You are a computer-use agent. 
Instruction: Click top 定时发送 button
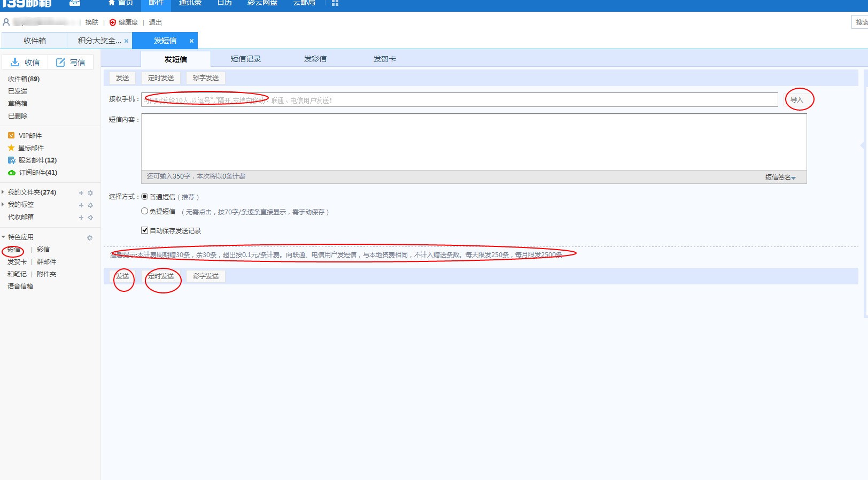coord(161,78)
